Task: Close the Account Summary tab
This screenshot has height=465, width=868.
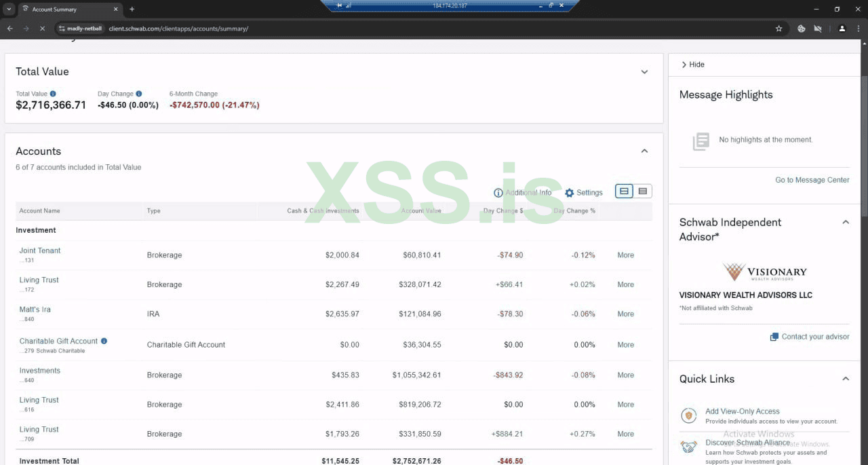Action: point(115,10)
